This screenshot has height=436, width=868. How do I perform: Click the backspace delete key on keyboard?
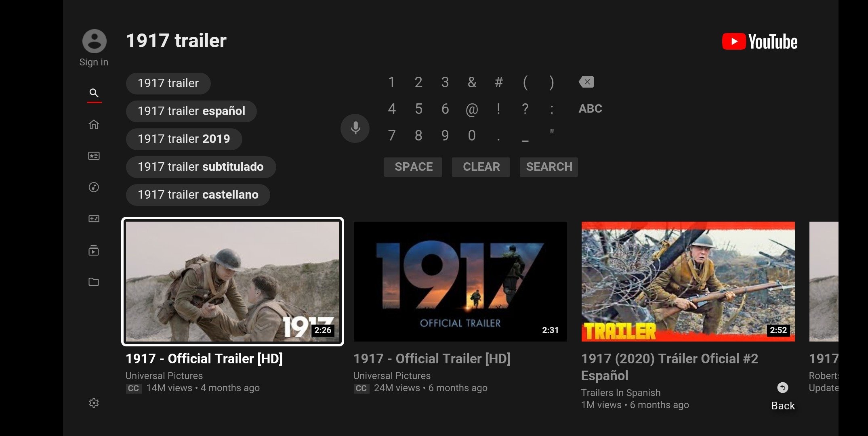pyautogui.click(x=586, y=82)
